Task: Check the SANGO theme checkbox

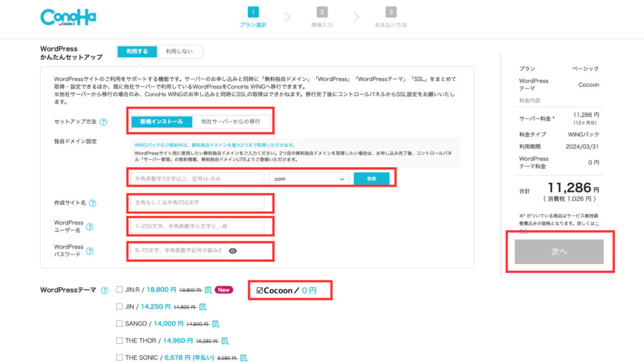Action: 119,324
